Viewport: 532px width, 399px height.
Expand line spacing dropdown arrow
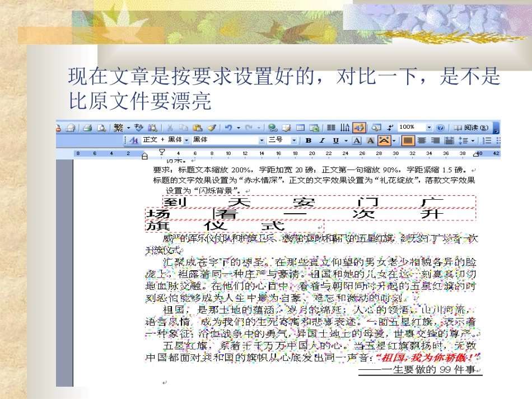click(473, 140)
